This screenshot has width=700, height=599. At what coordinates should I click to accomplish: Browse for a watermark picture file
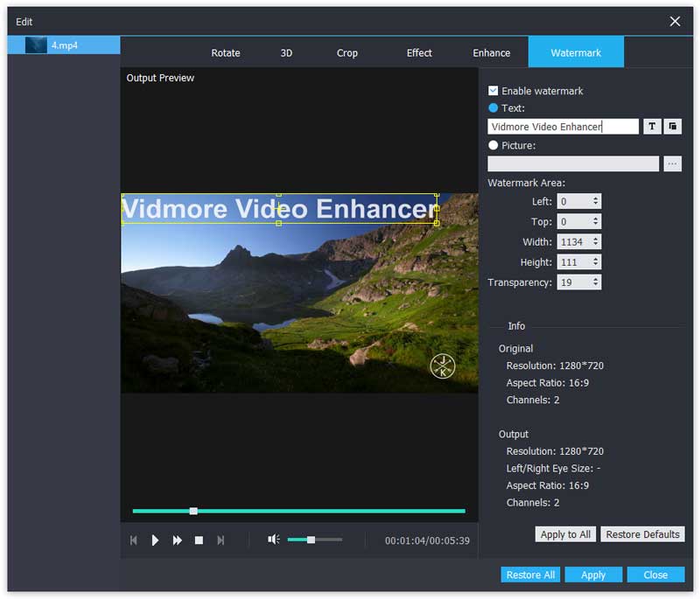click(672, 164)
